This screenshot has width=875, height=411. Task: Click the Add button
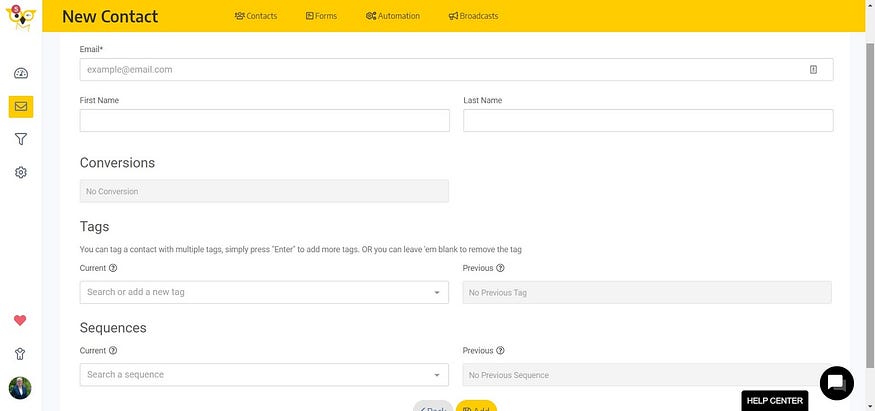[x=476, y=406]
